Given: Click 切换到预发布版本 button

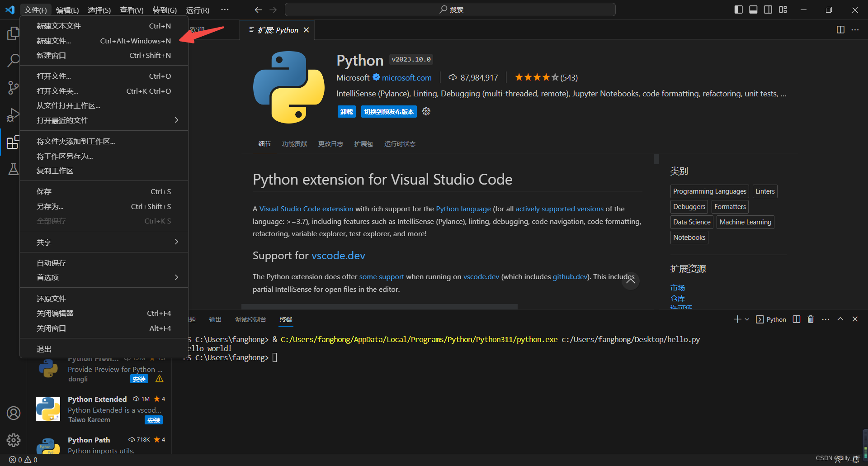Looking at the screenshot, I should click(389, 112).
